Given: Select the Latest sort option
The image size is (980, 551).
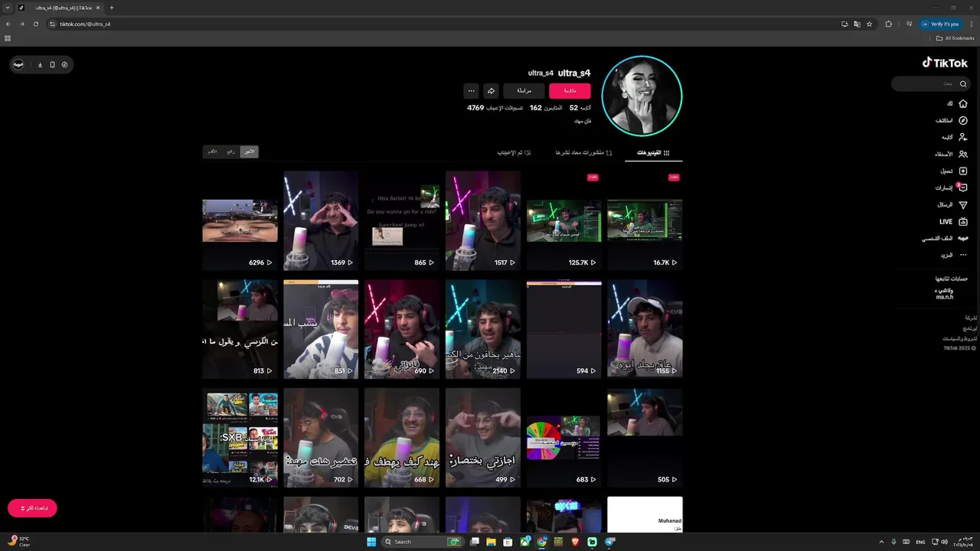Looking at the screenshot, I should [249, 152].
